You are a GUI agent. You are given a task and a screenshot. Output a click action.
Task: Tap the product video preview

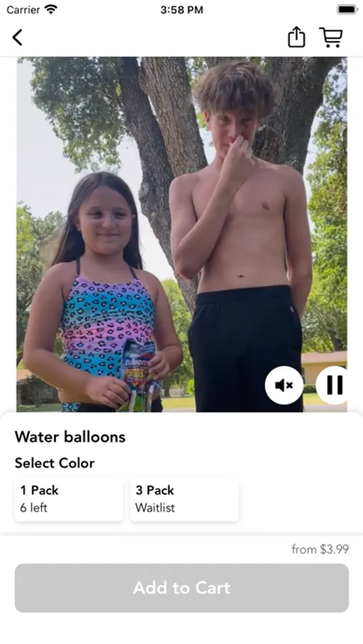[x=182, y=234]
